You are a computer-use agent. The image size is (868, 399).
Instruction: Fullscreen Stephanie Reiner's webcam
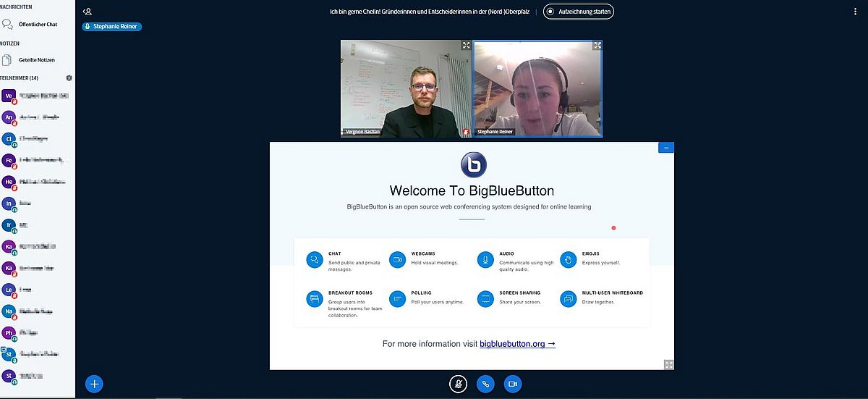(x=597, y=46)
